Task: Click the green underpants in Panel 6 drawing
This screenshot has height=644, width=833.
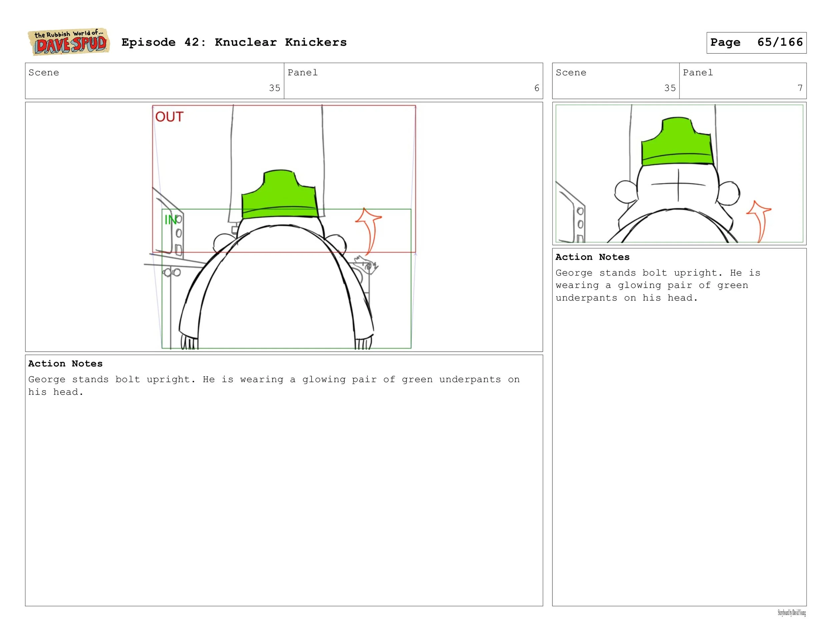Action: (280, 195)
